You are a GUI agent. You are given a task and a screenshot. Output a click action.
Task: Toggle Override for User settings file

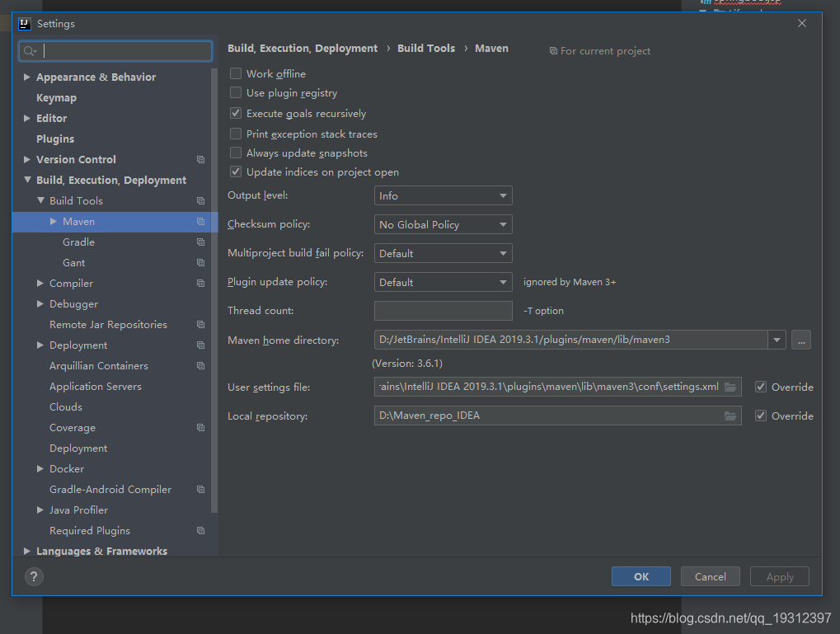761,387
